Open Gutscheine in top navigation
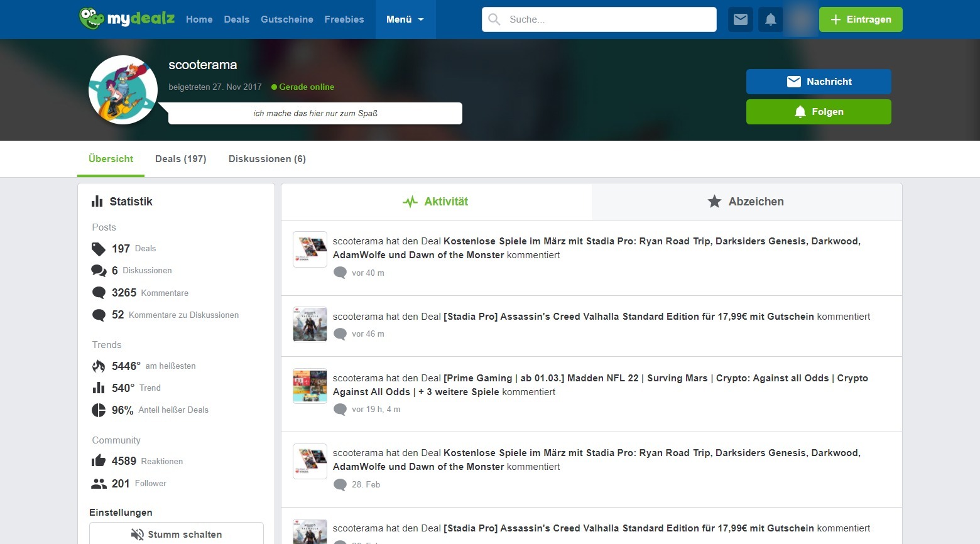Image resolution: width=980 pixels, height=544 pixels. [x=287, y=19]
